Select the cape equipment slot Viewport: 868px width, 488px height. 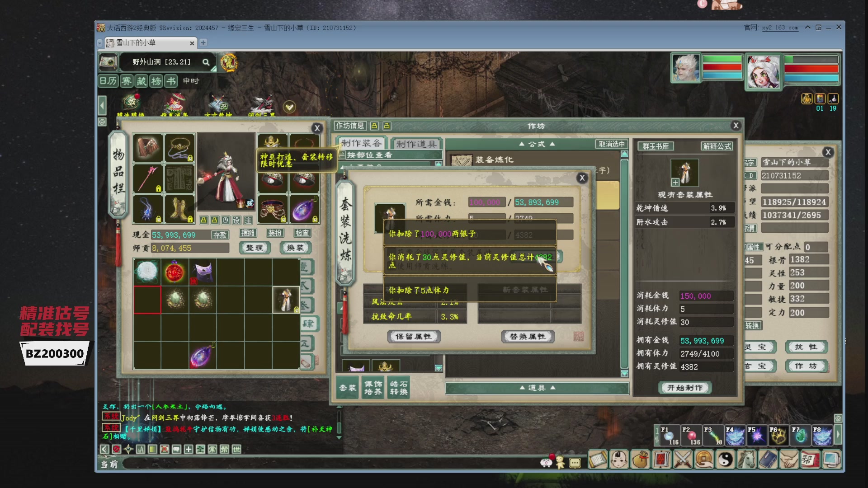click(x=148, y=147)
